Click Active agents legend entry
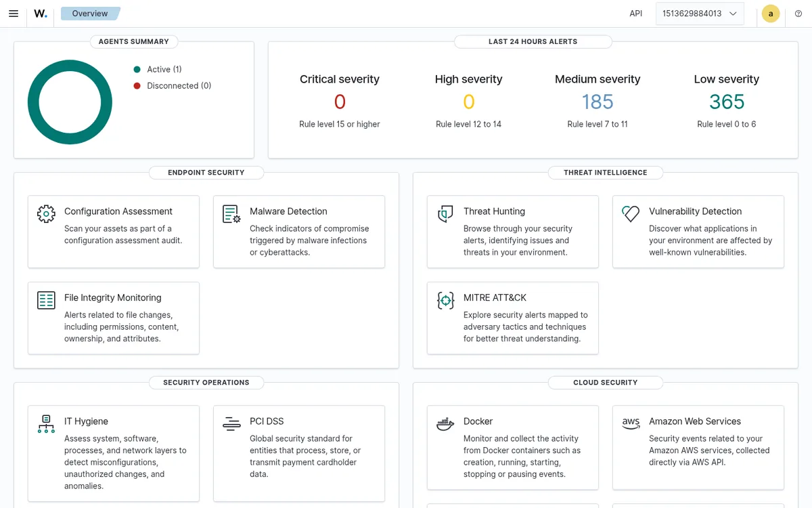812x508 pixels. click(158, 69)
